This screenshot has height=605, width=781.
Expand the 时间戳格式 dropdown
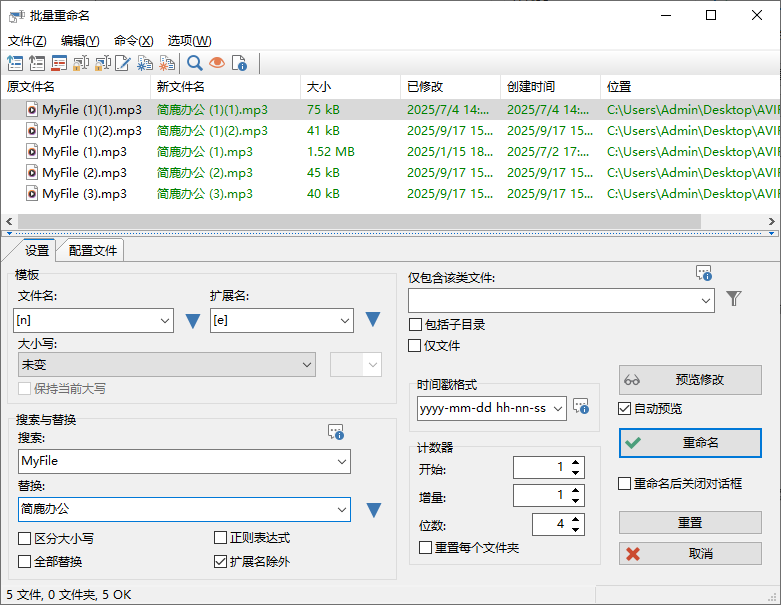556,408
